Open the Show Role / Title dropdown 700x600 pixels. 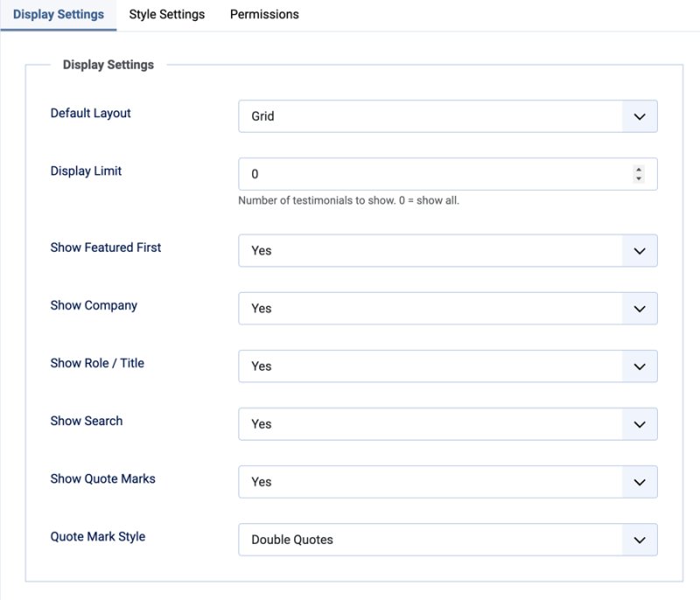tap(448, 366)
